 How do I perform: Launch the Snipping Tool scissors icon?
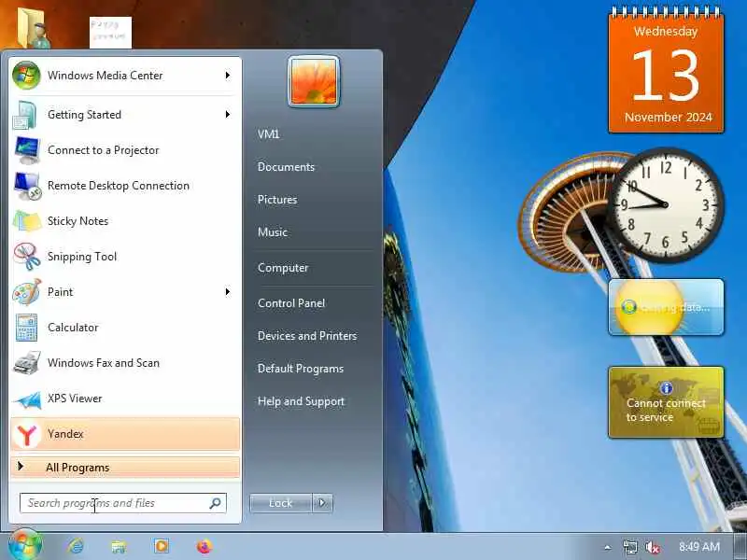tap(26, 257)
